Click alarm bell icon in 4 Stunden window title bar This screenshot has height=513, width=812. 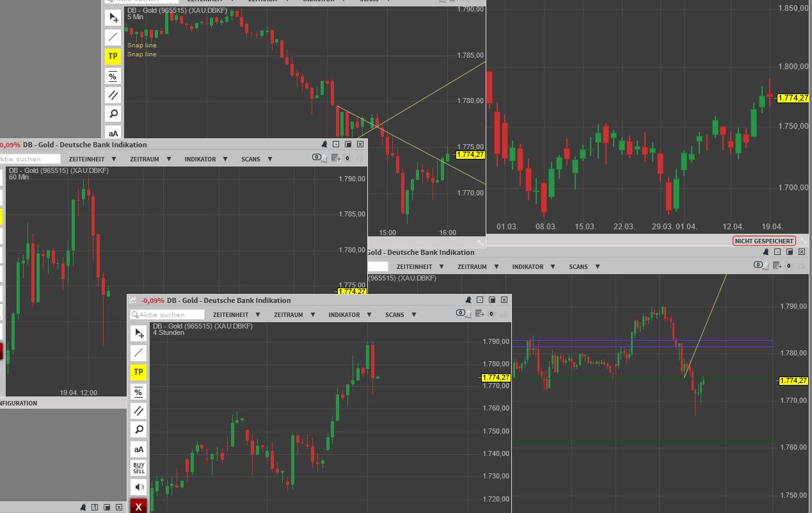pos(468,300)
